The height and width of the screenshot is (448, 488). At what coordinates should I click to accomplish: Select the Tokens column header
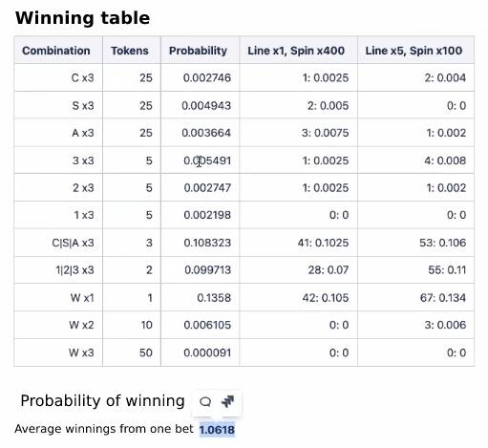click(132, 51)
